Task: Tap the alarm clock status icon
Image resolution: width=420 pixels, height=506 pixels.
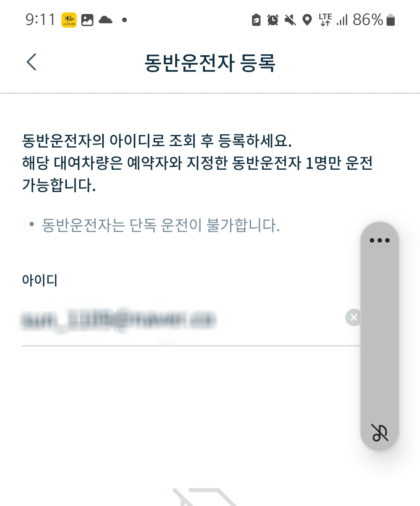Action: click(273, 20)
